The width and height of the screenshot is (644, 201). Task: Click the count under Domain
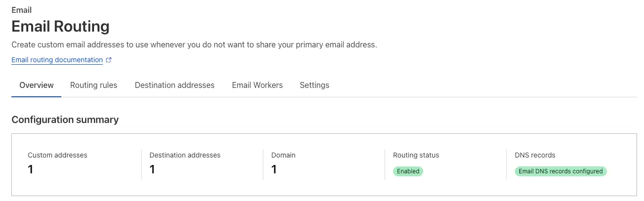click(x=274, y=169)
